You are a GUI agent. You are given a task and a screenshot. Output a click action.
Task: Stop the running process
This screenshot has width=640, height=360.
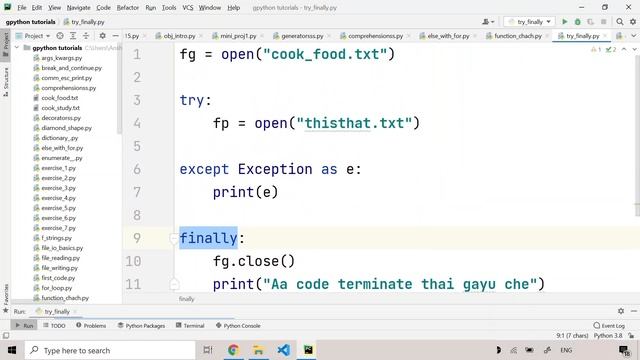(604, 22)
